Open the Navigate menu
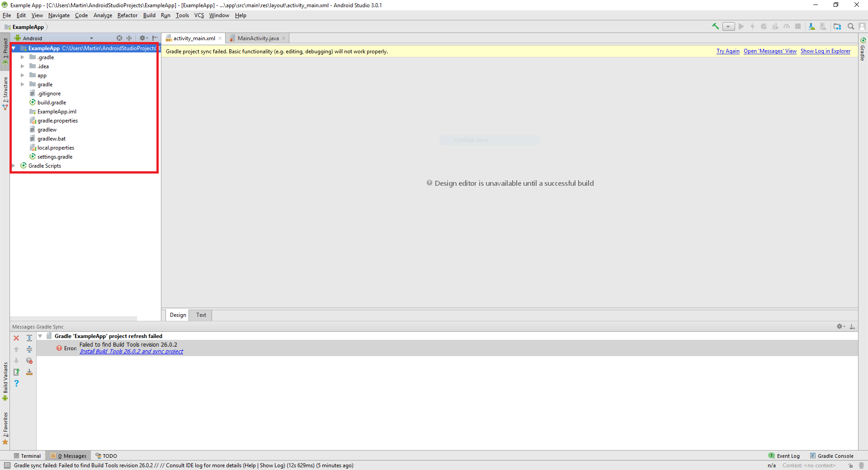 [59, 15]
